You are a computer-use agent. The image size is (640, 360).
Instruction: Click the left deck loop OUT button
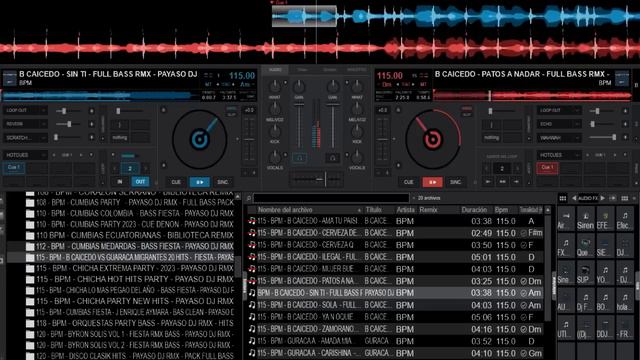pyautogui.click(x=140, y=182)
